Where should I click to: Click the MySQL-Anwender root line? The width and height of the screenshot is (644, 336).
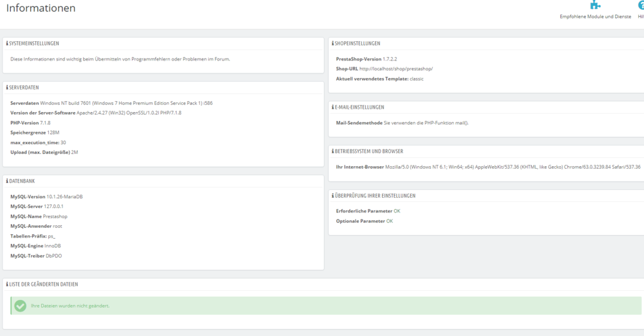[36, 227]
